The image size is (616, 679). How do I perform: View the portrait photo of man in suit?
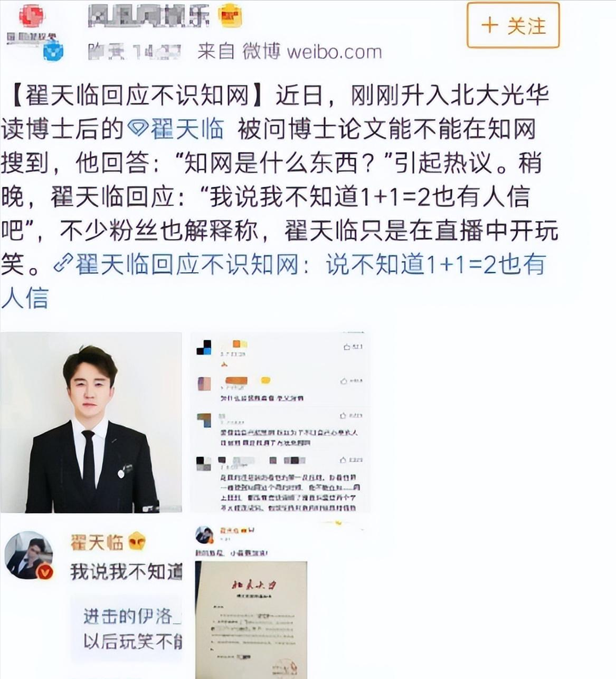point(91,422)
